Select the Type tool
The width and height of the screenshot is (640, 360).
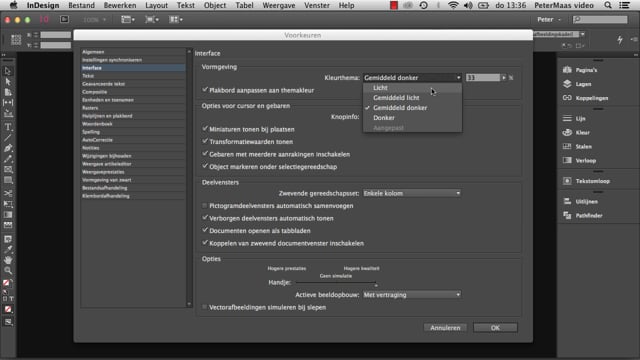click(8, 127)
